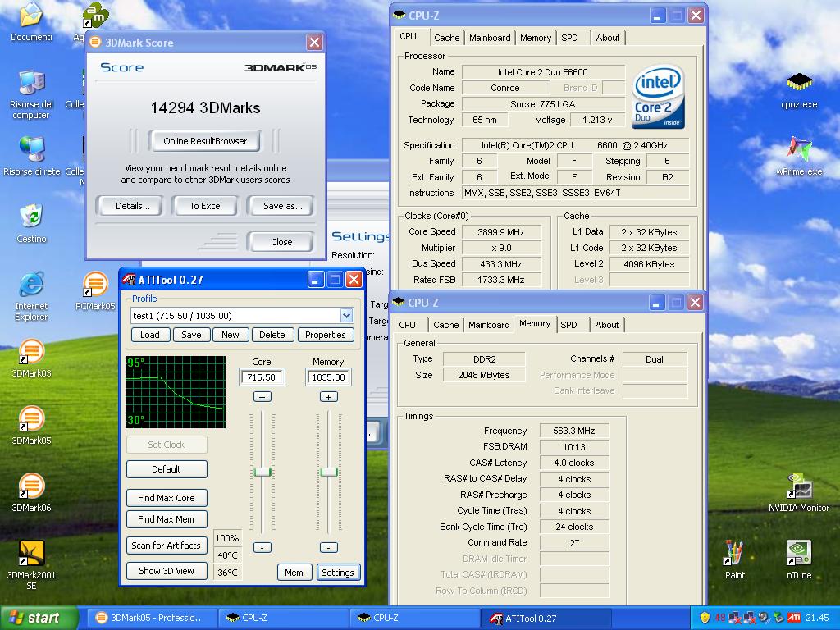Screen dimensions: 840x630
Task: Launch 3DMark03 desktop shortcut
Action: pyautogui.click(x=32, y=358)
